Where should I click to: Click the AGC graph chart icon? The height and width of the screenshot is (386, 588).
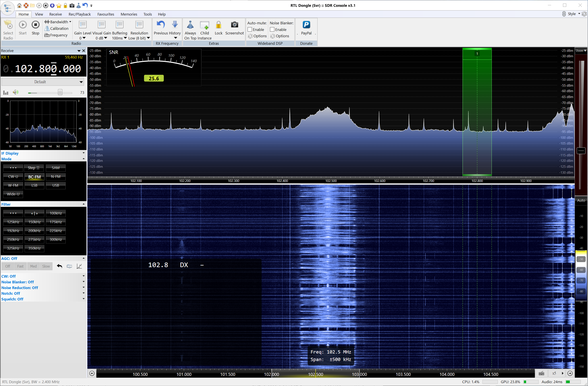pos(79,266)
